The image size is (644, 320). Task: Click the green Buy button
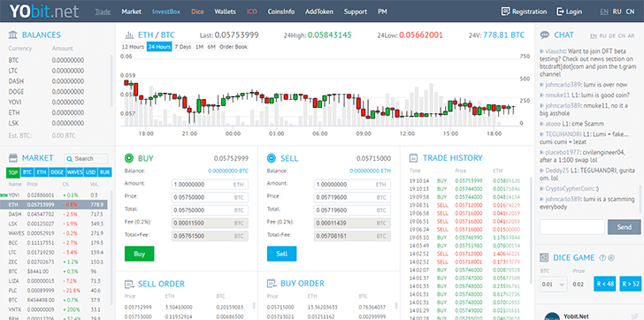(139, 254)
